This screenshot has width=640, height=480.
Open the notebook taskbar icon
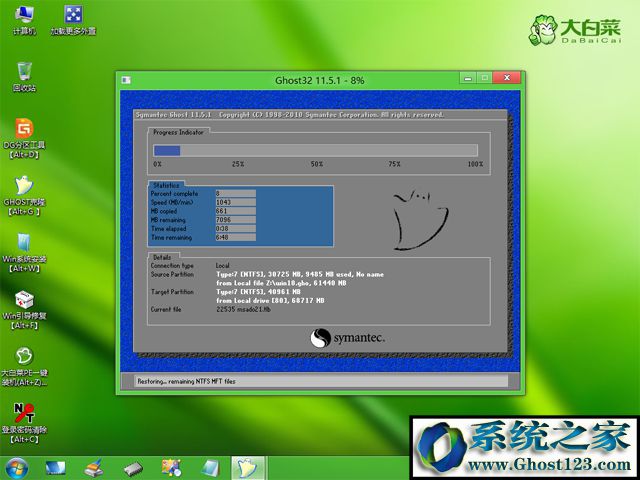click(211, 469)
